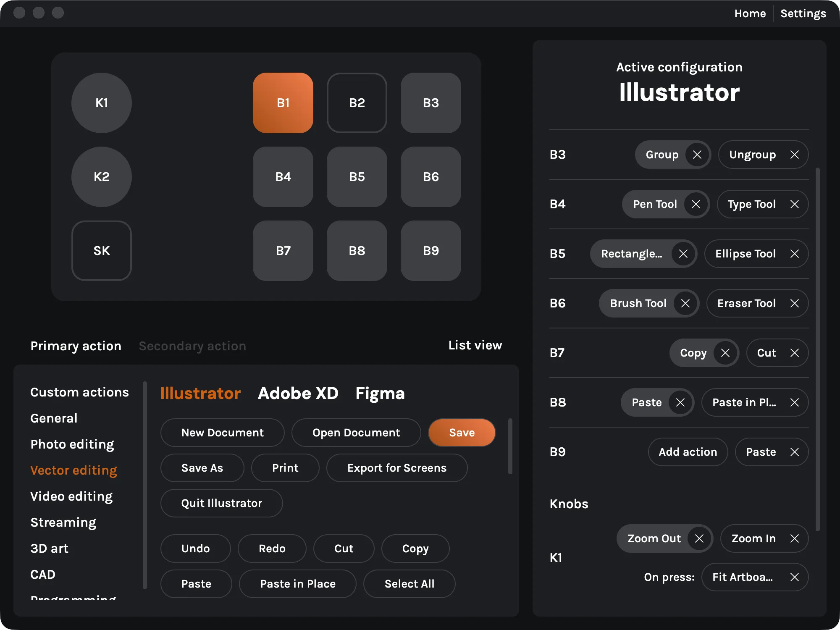Viewport: 840px width, 630px height.
Task: Choose the Select All action
Action: (409, 584)
